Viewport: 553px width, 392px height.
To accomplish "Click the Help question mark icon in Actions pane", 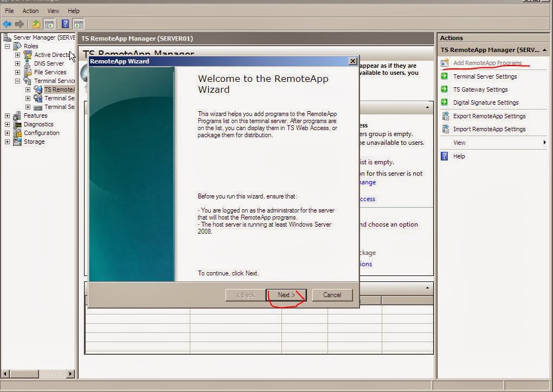I will [x=445, y=156].
